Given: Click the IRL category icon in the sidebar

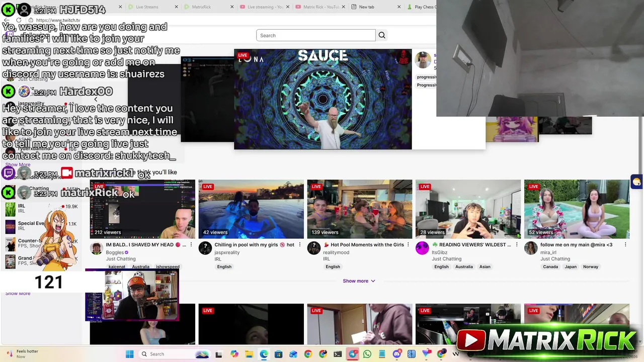Looking at the screenshot, I should (x=10, y=209).
